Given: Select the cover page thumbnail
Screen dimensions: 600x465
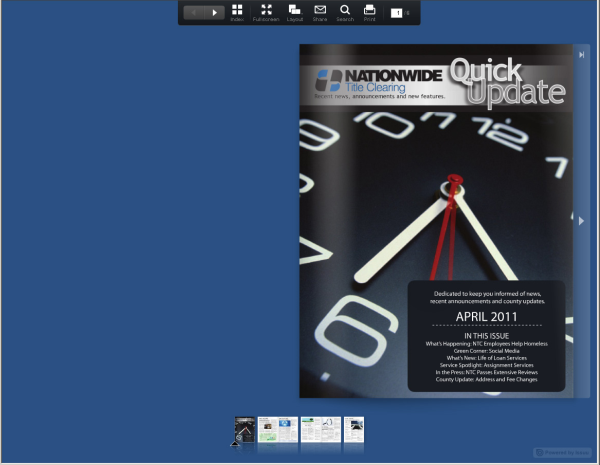Looking at the screenshot, I should click(245, 430).
